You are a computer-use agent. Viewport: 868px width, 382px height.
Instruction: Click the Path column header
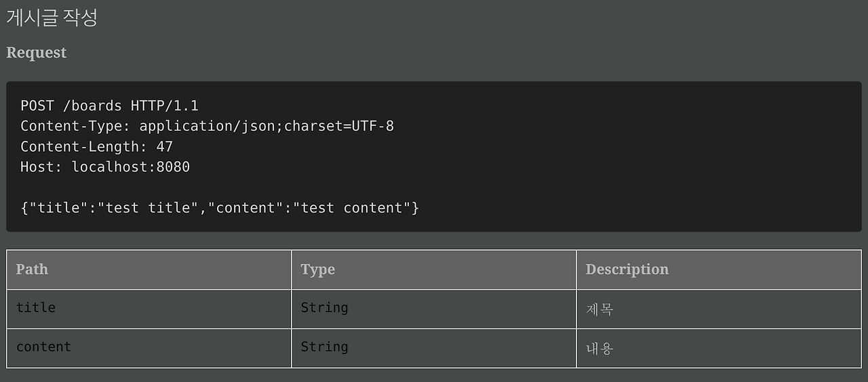click(32, 270)
